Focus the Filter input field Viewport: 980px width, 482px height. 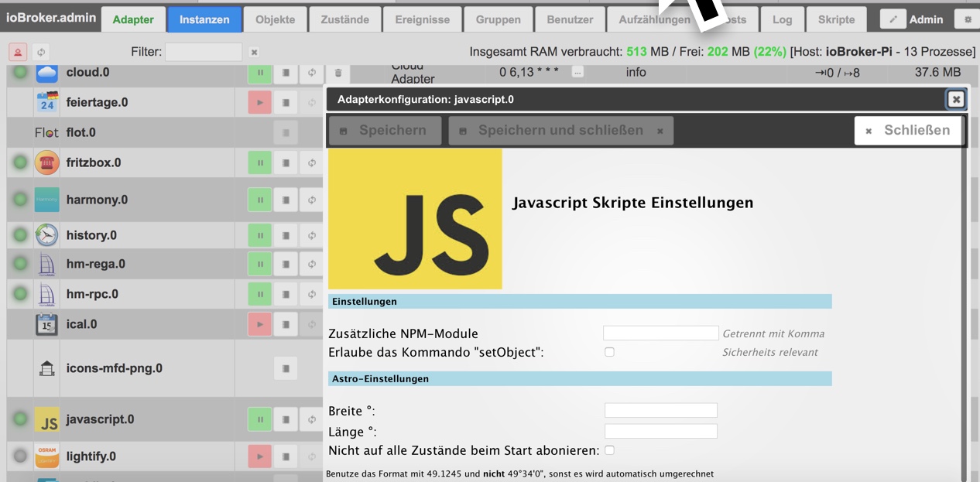click(204, 53)
